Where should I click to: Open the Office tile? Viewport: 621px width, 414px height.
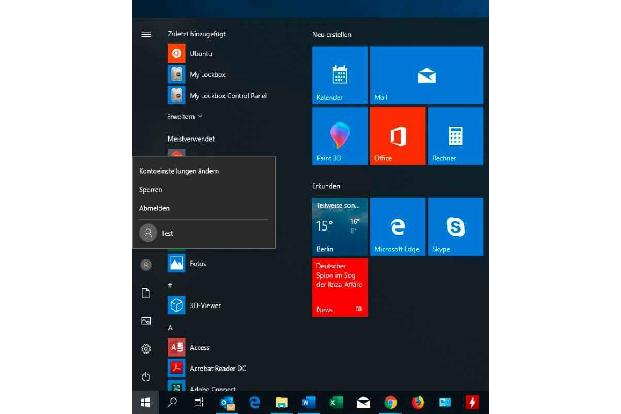tap(398, 136)
